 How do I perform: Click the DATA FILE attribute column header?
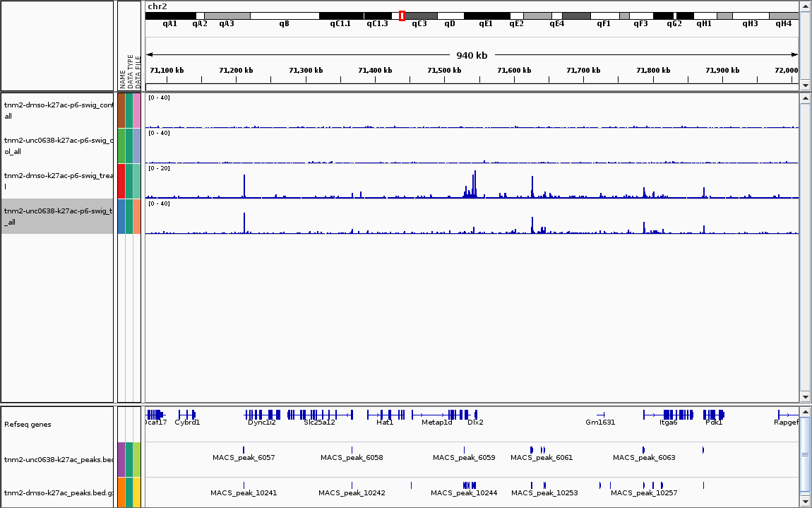(x=138, y=71)
